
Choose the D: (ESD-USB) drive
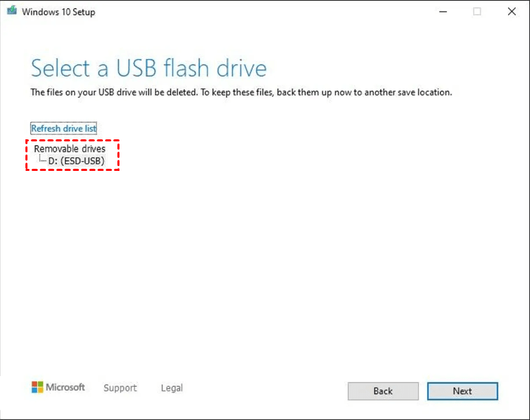pos(76,161)
